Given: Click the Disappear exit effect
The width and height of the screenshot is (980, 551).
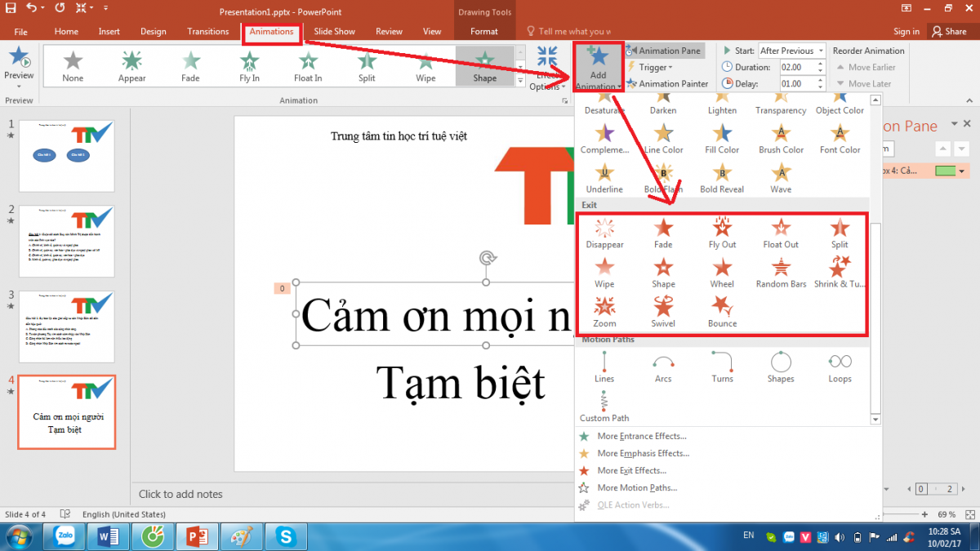Looking at the screenshot, I should coord(604,233).
